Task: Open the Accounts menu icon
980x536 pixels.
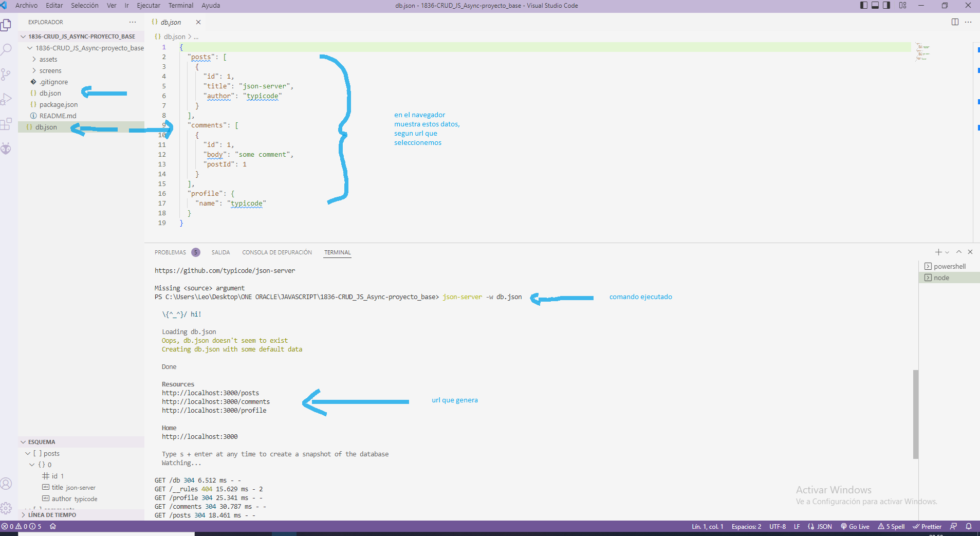Action: coord(6,484)
